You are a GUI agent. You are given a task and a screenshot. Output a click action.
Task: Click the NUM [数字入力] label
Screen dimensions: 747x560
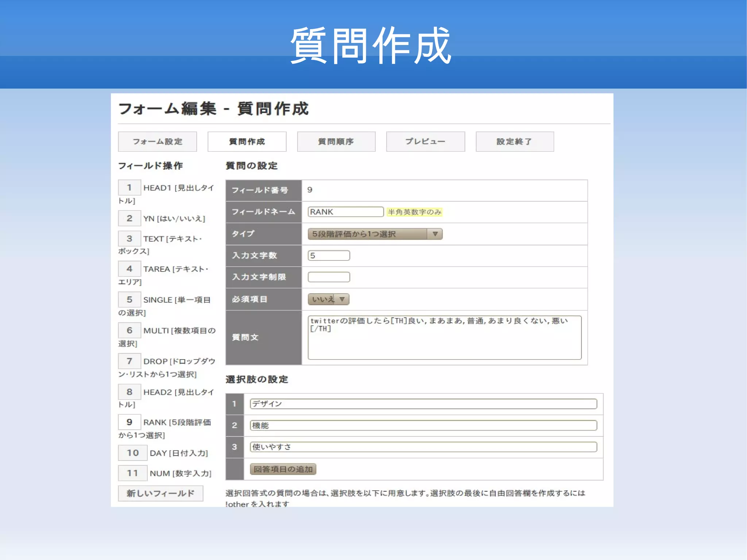pos(181,474)
